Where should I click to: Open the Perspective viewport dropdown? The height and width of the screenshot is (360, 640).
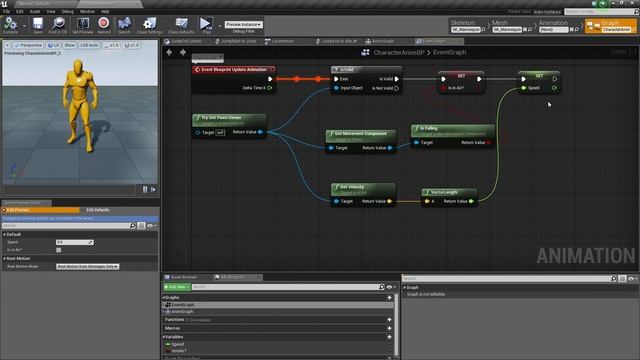point(28,45)
